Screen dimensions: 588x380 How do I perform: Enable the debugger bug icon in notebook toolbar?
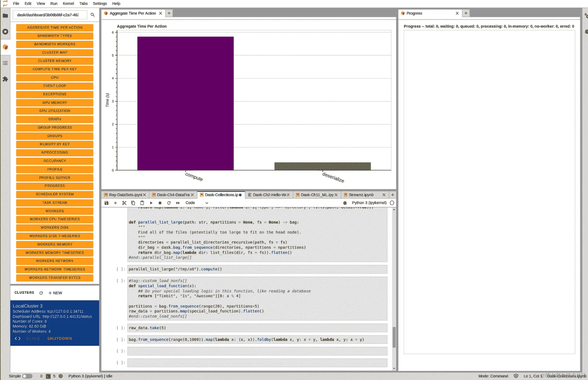[345, 203]
